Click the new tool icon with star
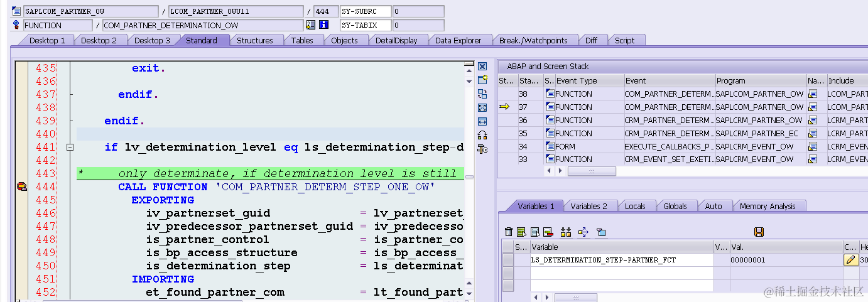 coord(482,80)
